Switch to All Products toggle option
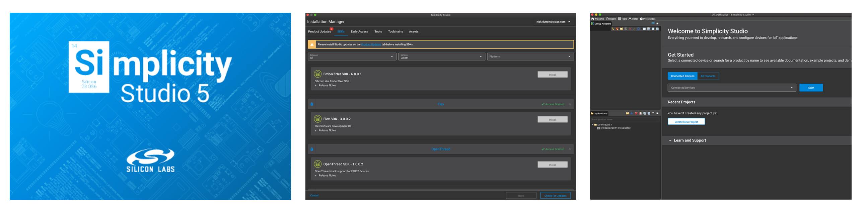This screenshot has width=868, height=210. [x=708, y=76]
